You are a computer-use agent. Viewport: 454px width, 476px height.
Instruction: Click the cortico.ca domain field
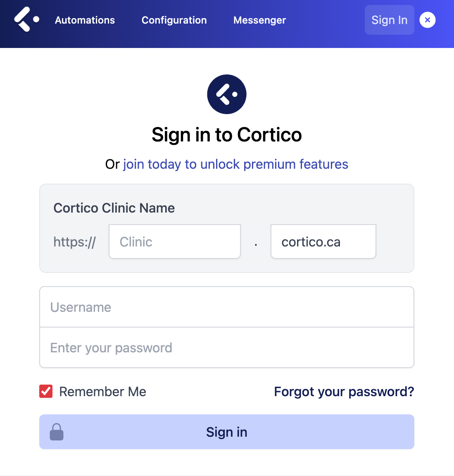pyautogui.click(x=323, y=242)
